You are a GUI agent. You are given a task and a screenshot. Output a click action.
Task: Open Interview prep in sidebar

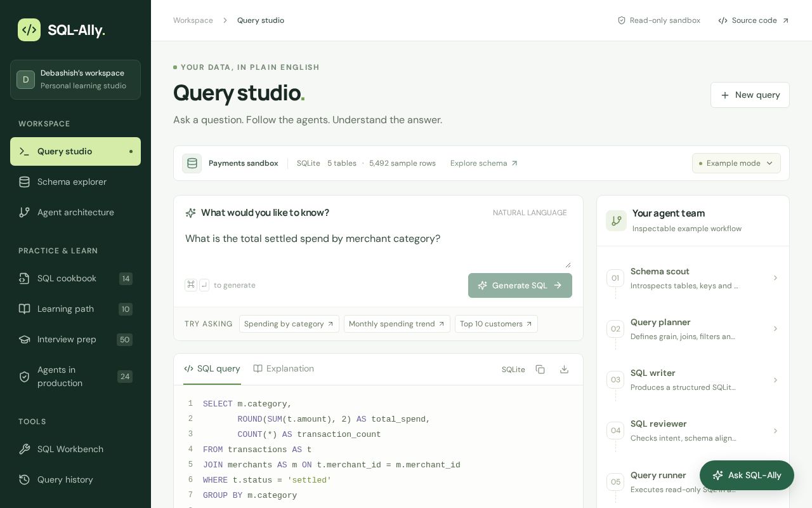pyautogui.click(x=75, y=339)
